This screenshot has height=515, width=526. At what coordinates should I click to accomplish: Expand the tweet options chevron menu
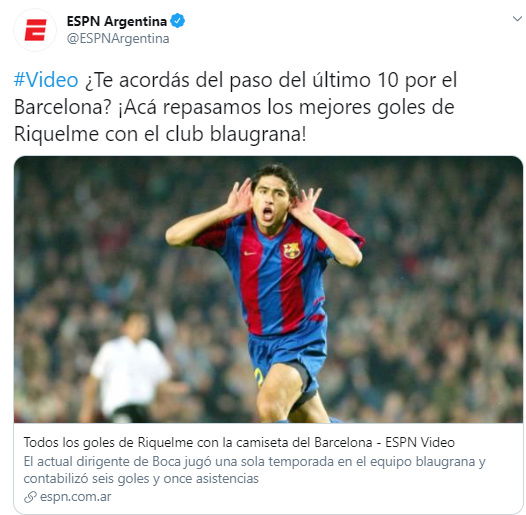518,19
